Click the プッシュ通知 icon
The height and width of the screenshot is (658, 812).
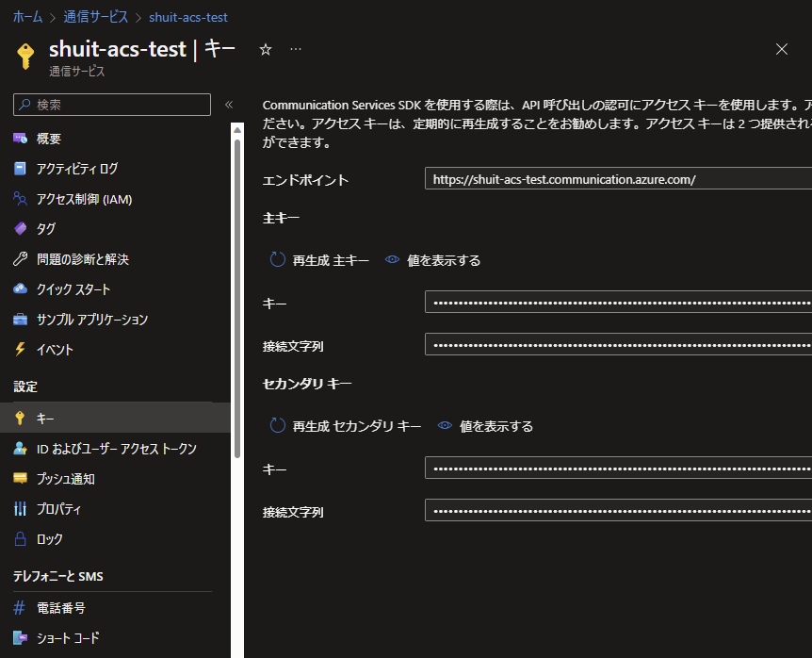[x=20, y=478]
